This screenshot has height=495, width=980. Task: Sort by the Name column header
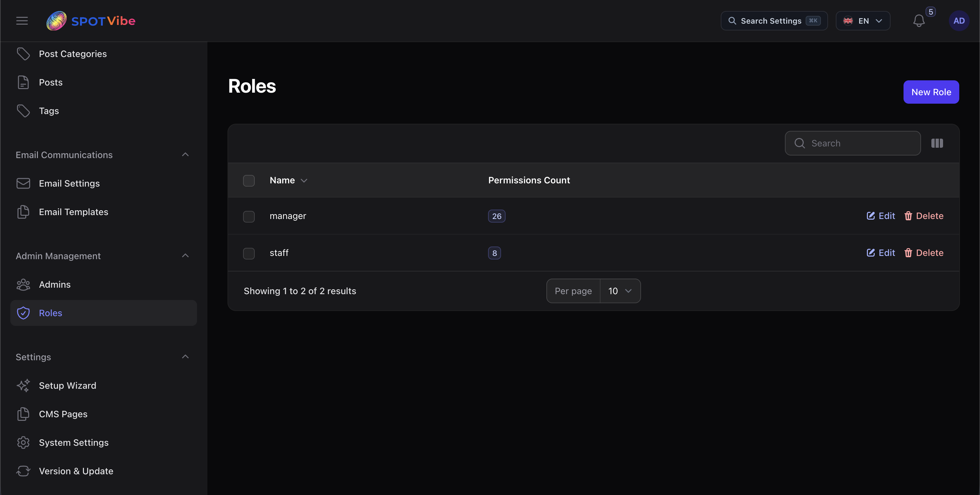[288, 180]
